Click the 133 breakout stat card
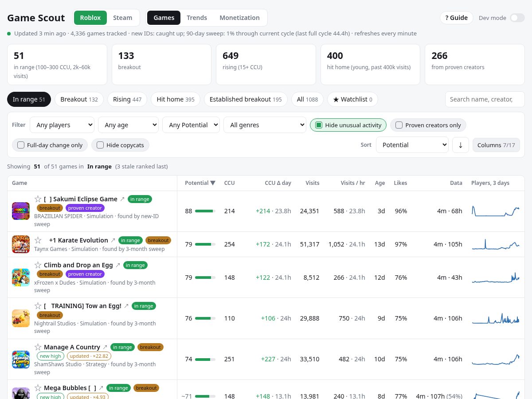 pos(161,64)
